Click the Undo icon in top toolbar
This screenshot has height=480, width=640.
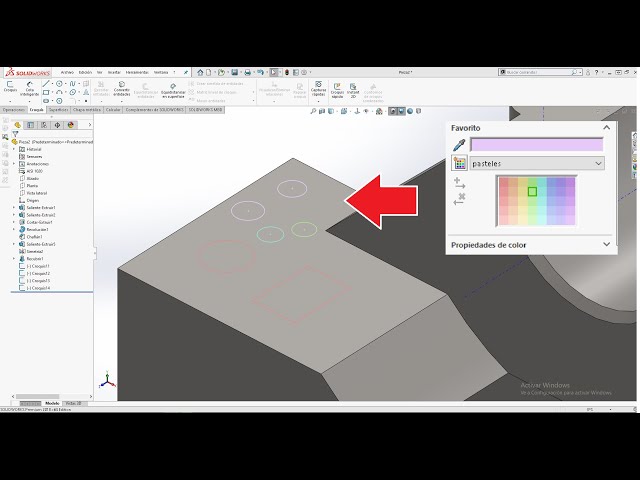click(260, 72)
